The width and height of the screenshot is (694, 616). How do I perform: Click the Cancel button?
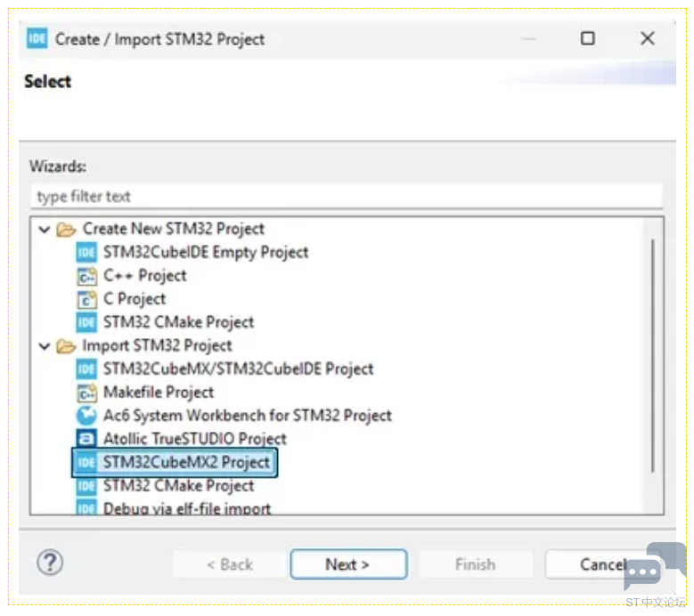click(603, 564)
